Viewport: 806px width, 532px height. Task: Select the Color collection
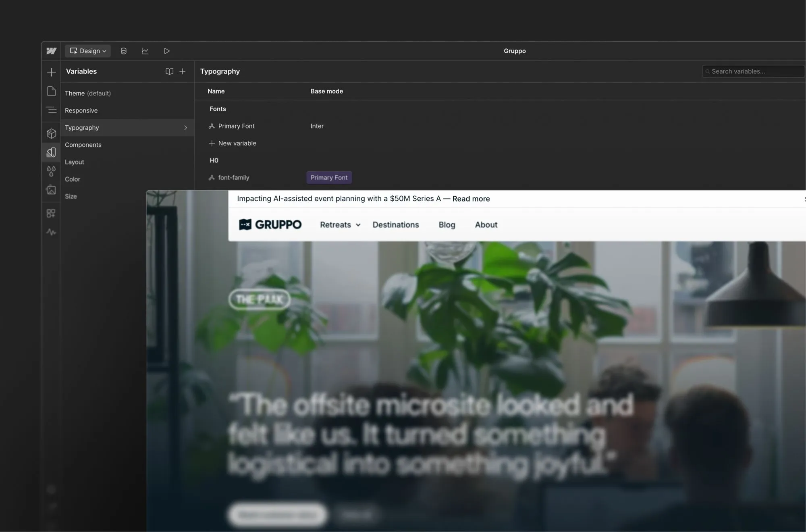point(73,179)
